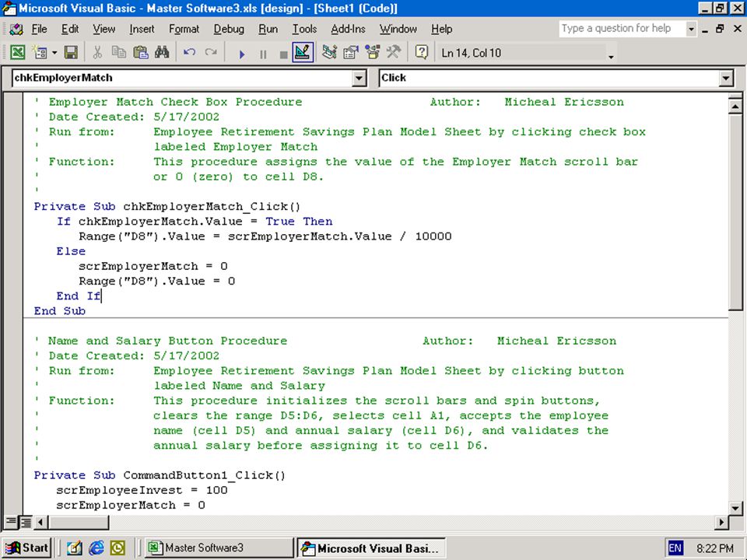This screenshot has height=560, width=747.
Task: Open the Insert menu
Action: pyautogui.click(x=142, y=29)
